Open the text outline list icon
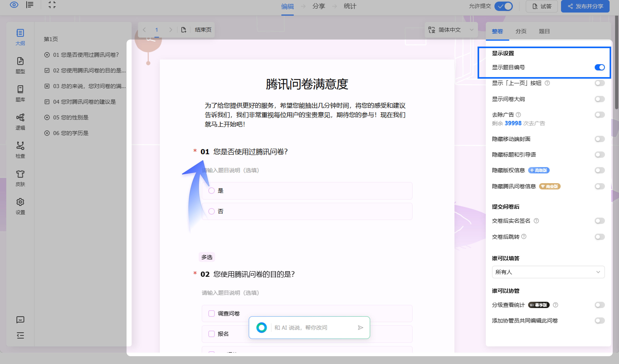Screen dimensions: 619x364 click(30, 5)
